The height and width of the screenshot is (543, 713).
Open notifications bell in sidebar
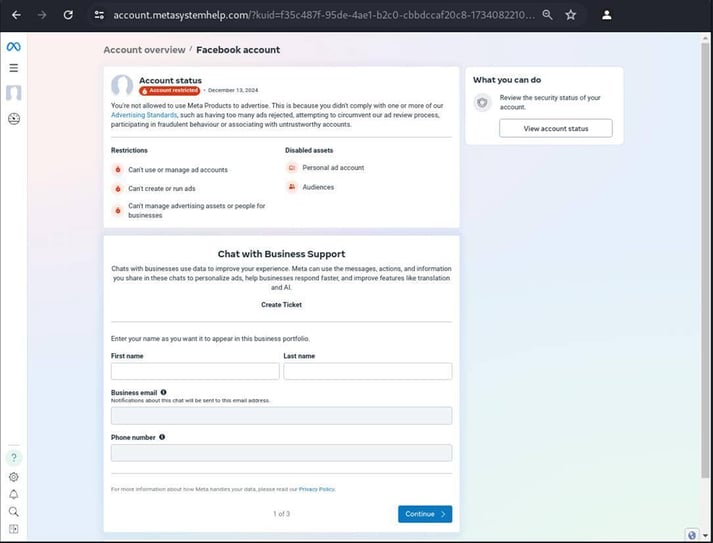[x=14, y=494]
